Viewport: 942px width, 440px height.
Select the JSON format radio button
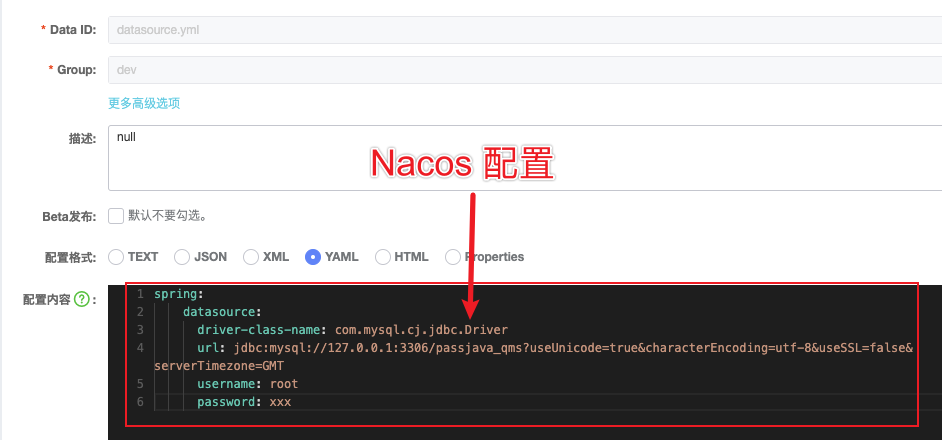pos(182,257)
